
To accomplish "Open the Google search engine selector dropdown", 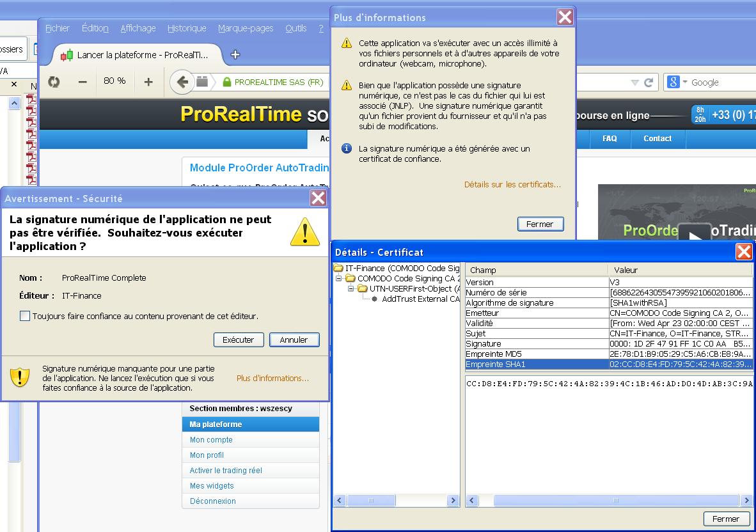I will [x=677, y=82].
